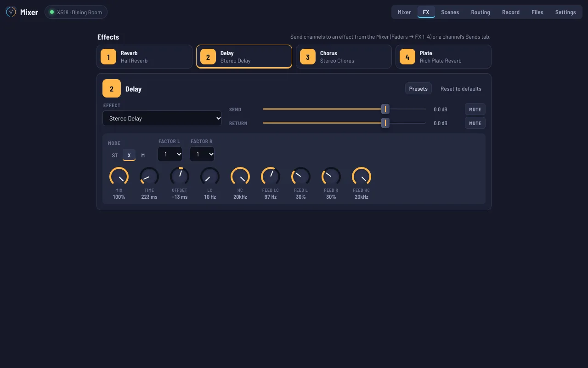Select the Reverb effect slot 1 card
588x368 pixels.
[144, 57]
